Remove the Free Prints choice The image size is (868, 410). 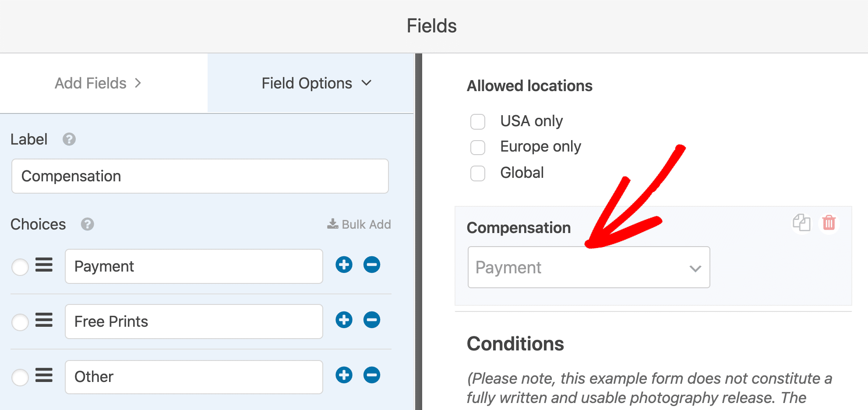[372, 320]
